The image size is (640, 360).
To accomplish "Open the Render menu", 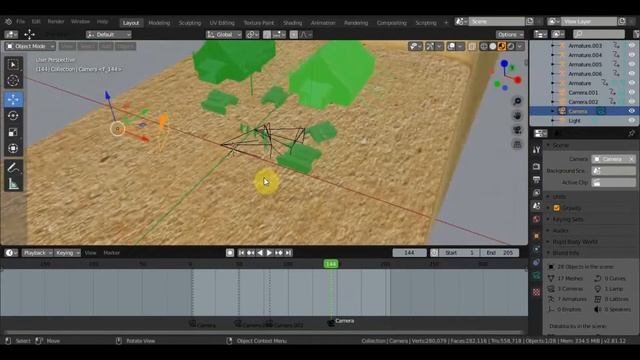I will coord(56,22).
